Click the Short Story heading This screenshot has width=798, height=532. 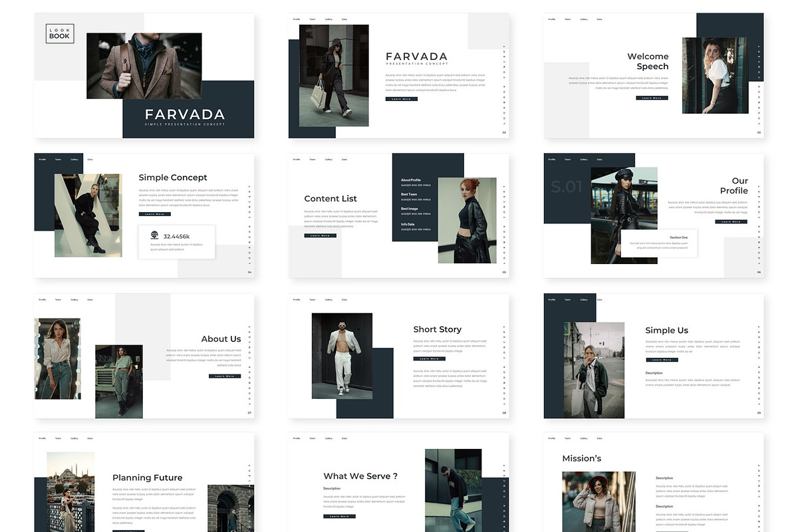pyautogui.click(x=437, y=329)
